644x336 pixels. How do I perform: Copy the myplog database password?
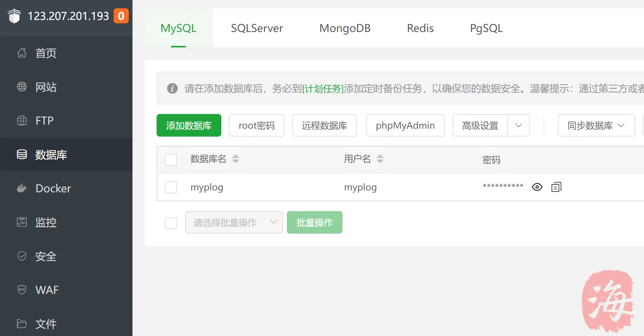[556, 187]
